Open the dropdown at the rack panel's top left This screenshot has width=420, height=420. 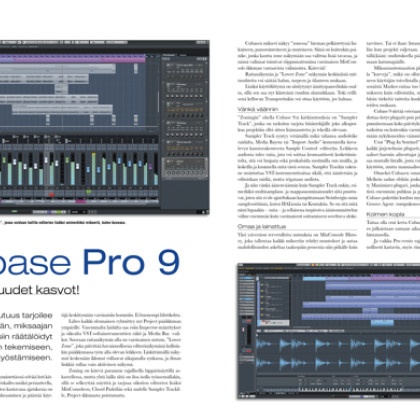tap(166, 59)
